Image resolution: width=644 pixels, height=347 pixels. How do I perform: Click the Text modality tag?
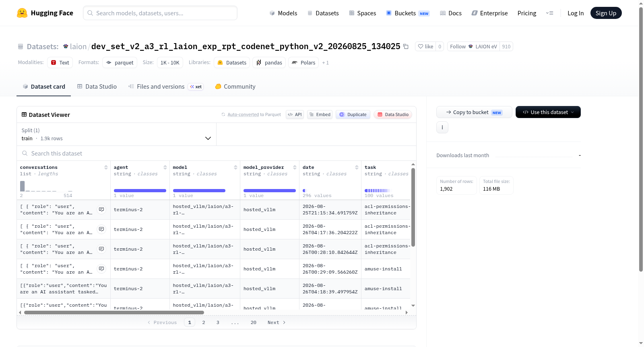pyautogui.click(x=60, y=62)
